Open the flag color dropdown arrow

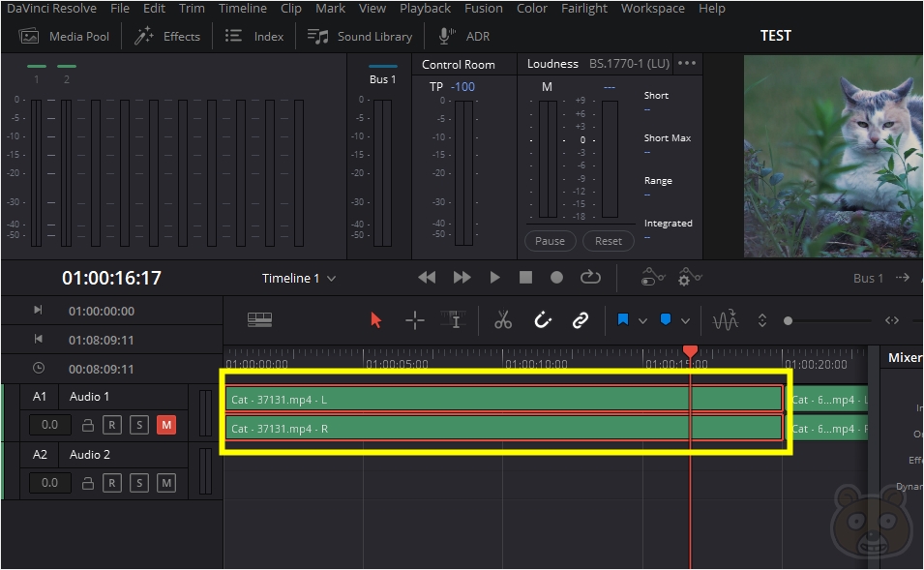click(642, 320)
